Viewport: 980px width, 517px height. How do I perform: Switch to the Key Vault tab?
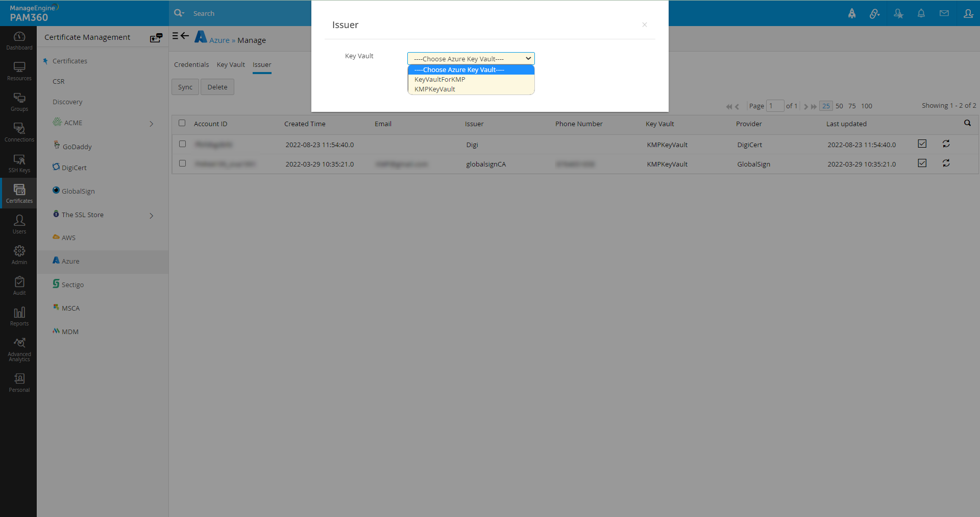point(230,64)
